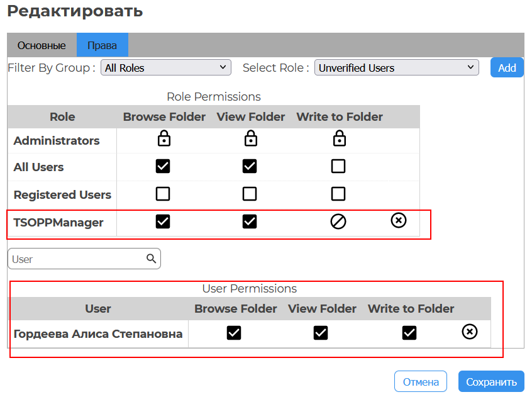The height and width of the screenshot is (397, 532).
Task: Select the Права tab
Action: 102,45
